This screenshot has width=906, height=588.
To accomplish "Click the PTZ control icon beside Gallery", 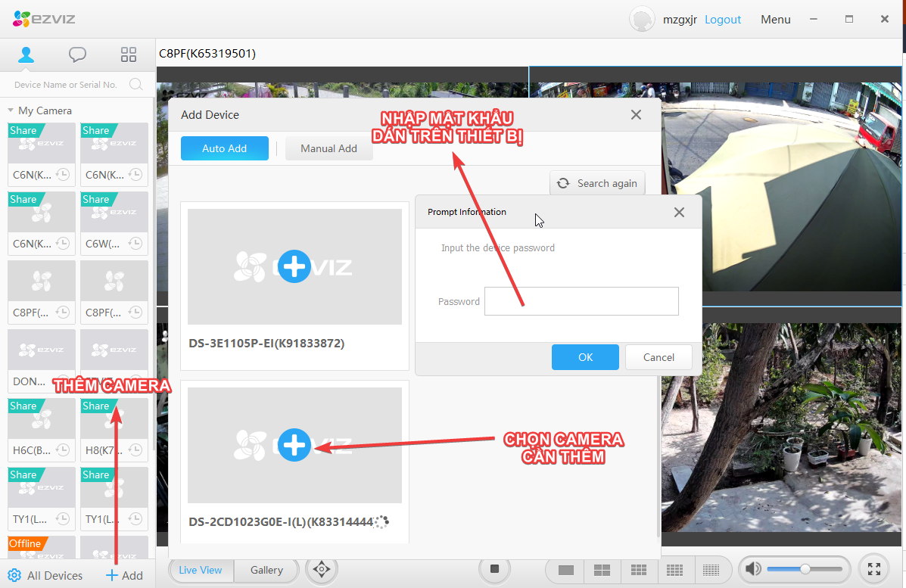I will click(322, 570).
